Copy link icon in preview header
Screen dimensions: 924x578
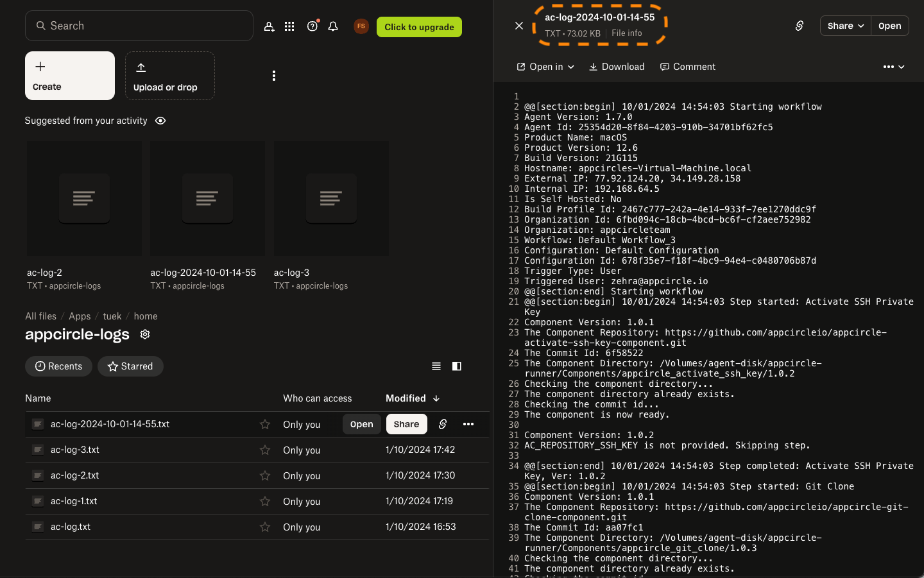click(800, 26)
